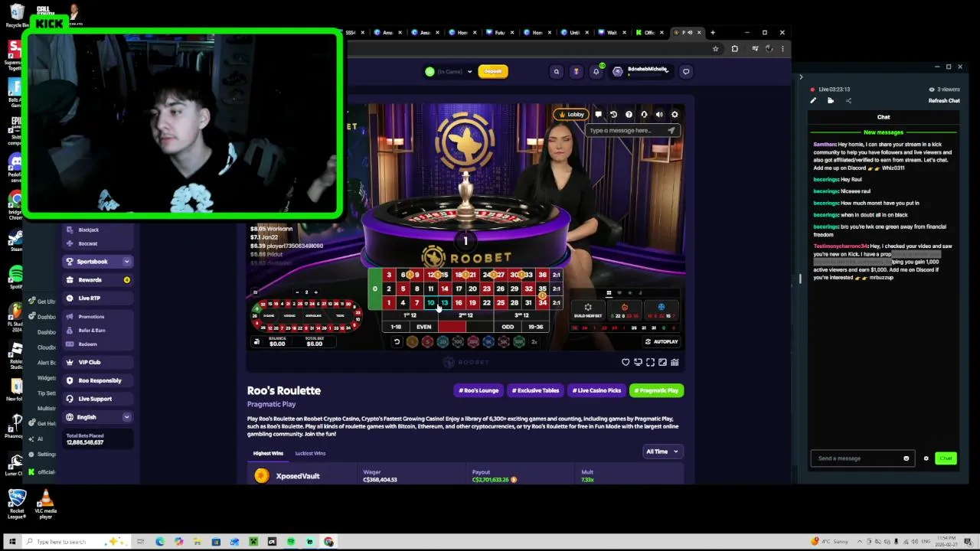Click the yellow Deposit button
980x551 pixels.
(493, 71)
